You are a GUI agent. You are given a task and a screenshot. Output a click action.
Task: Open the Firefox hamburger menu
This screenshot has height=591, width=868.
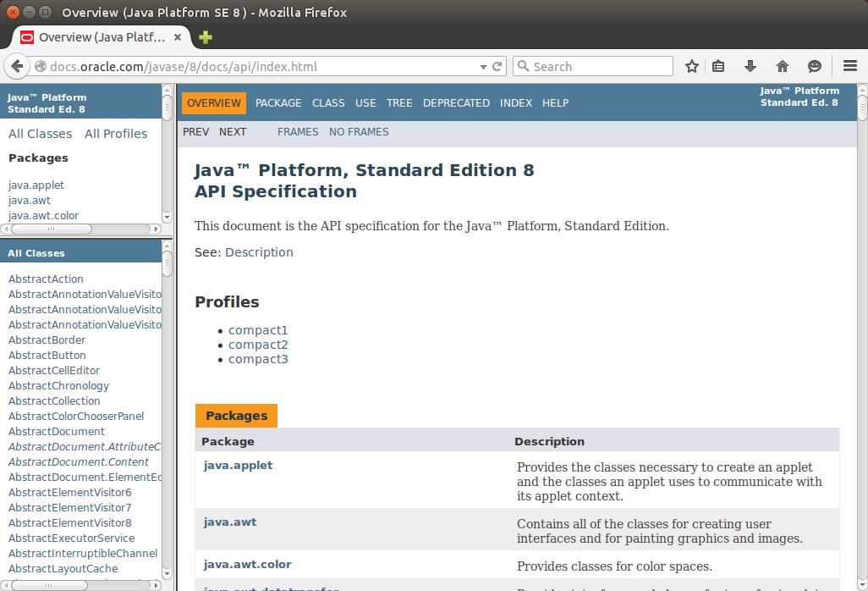[x=850, y=66]
